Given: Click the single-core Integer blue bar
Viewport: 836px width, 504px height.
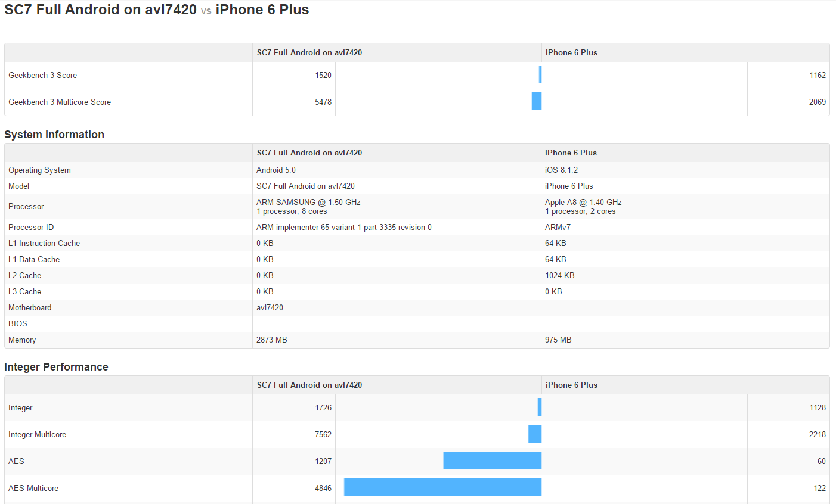Looking at the screenshot, I should 540,407.
